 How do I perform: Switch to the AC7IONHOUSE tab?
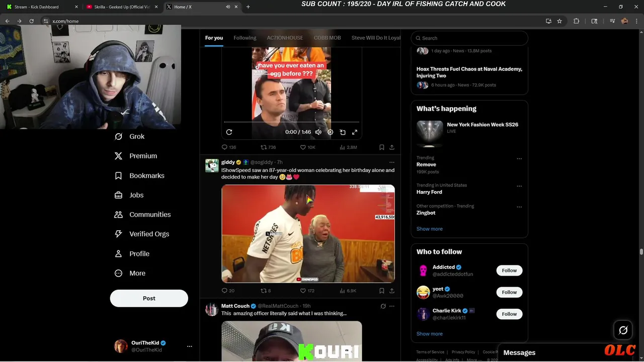pos(285,38)
